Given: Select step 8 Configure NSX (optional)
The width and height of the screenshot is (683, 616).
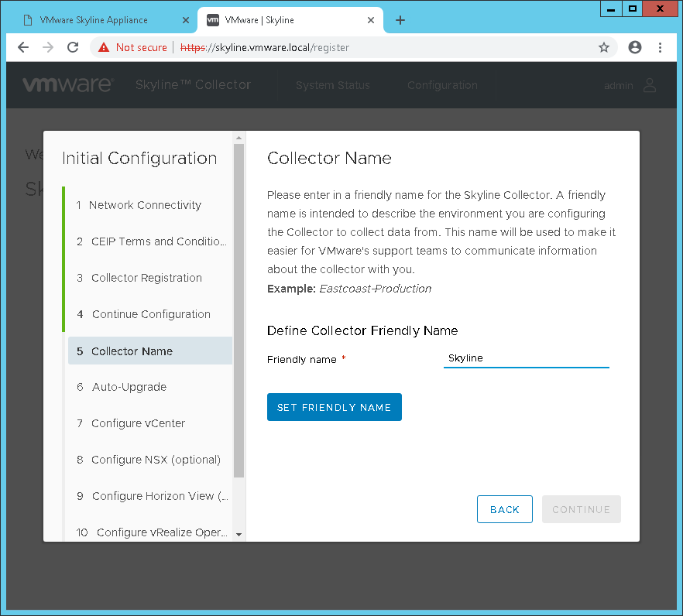Looking at the screenshot, I should coord(149,460).
